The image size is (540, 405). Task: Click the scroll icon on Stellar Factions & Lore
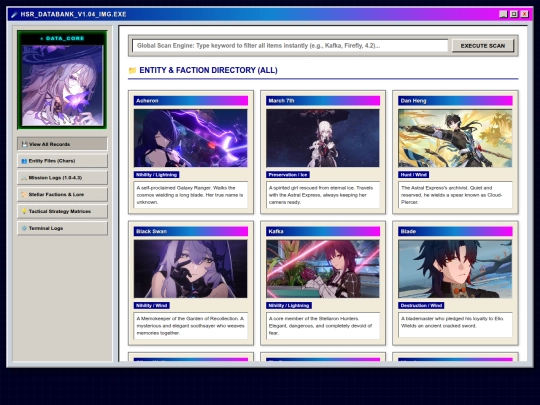pyautogui.click(x=24, y=195)
